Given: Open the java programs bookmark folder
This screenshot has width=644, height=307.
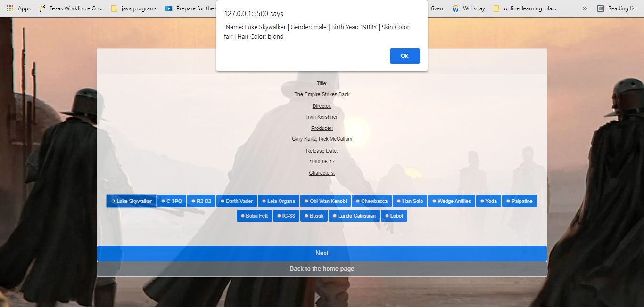Looking at the screenshot, I should coord(133,8).
